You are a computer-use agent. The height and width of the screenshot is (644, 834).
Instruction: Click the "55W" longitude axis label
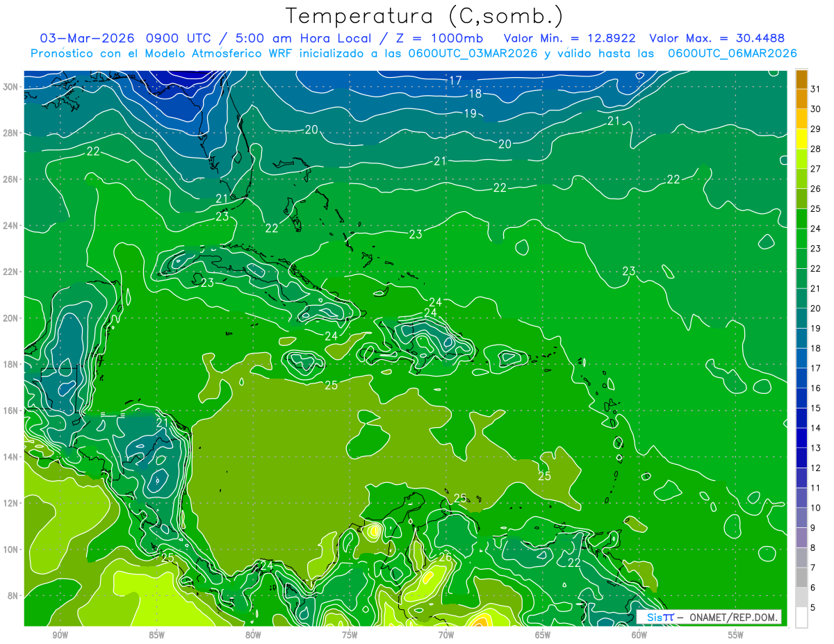point(736,635)
